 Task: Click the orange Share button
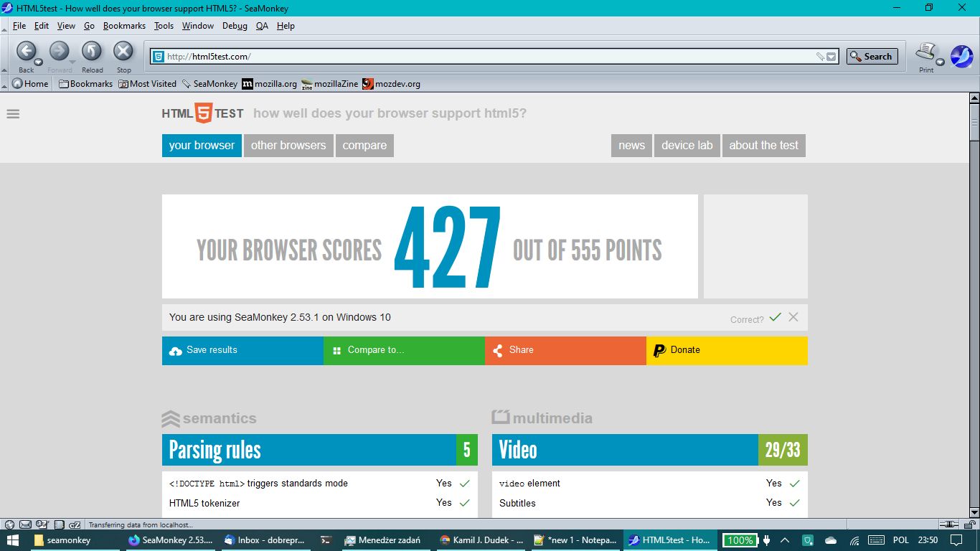click(565, 350)
